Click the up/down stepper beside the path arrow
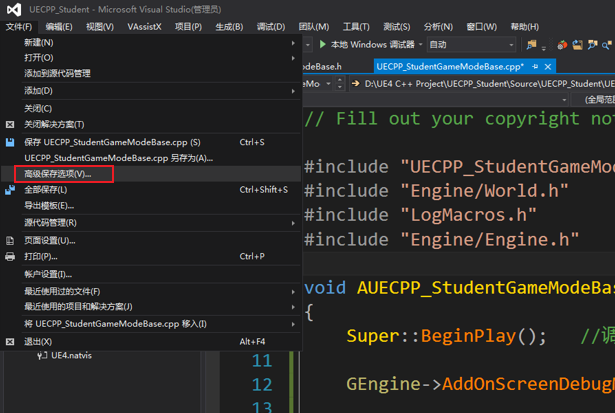 pos(340,84)
